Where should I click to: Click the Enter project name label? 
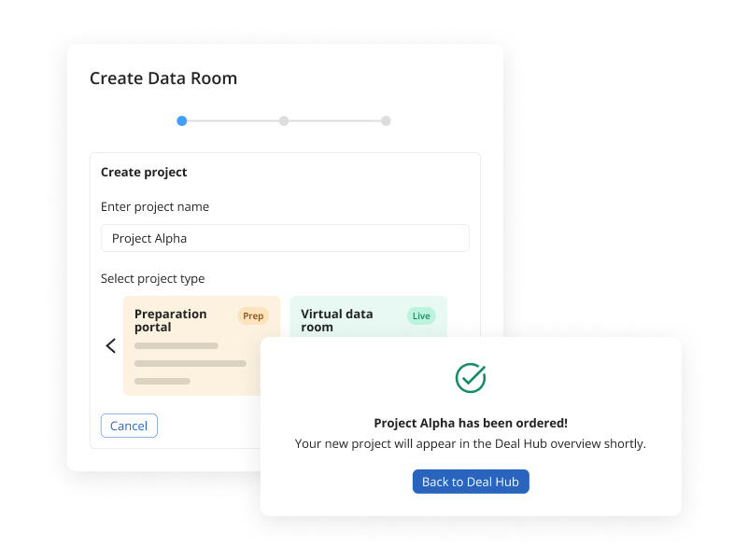[x=155, y=207]
